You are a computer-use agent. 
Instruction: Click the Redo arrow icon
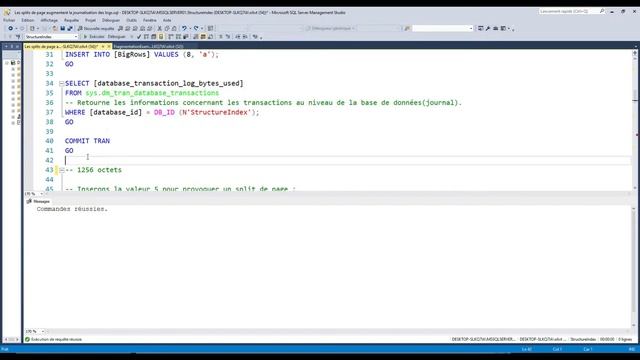[x=196, y=28]
